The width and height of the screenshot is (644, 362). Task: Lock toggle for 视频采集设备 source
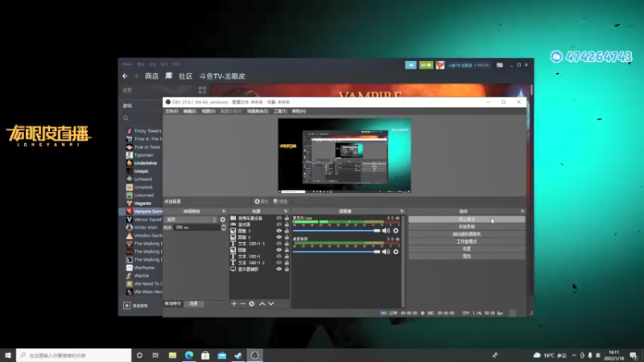287,218
